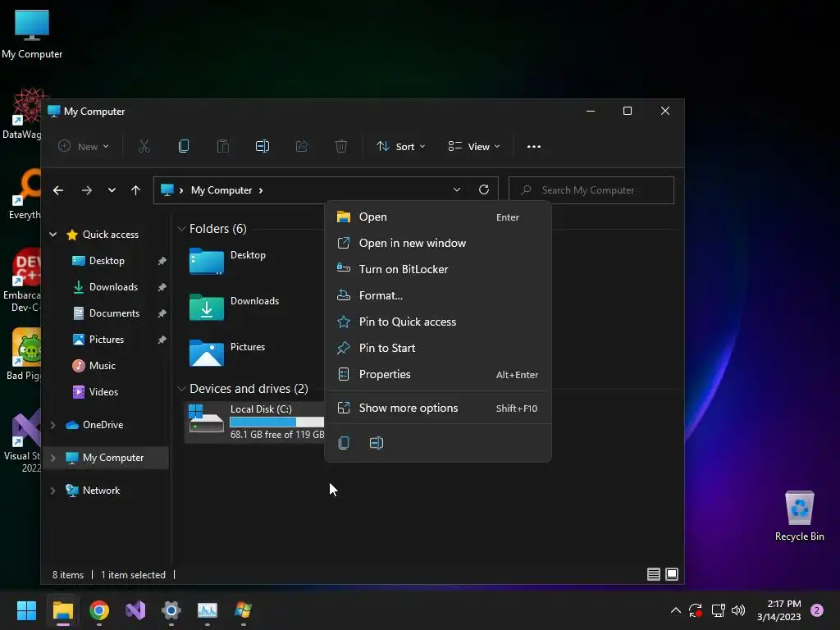Choose Open in new window
840x630 pixels.
pos(438,243)
